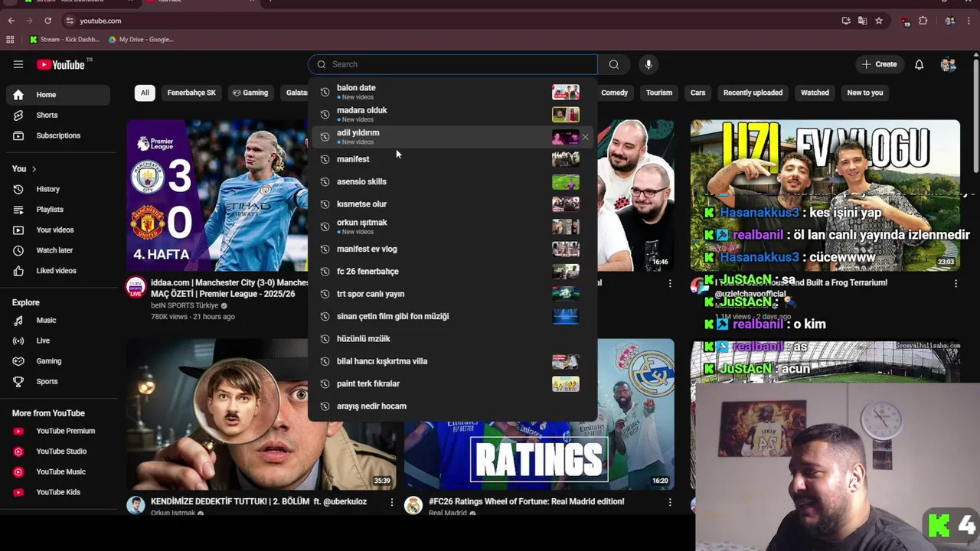Image resolution: width=980 pixels, height=551 pixels.
Task: Choose 'paint terk fıkralar' suggestion
Action: [x=452, y=383]
